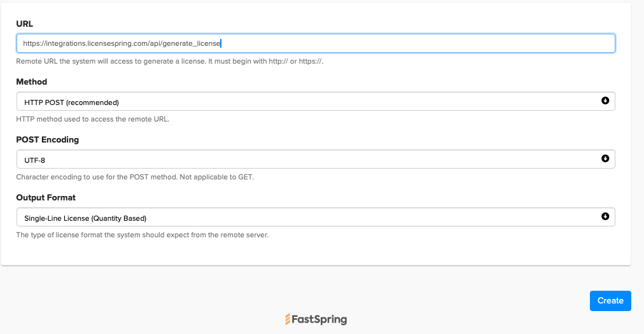Click the FastSpring wordmark text in footer

(x=320, y=319)
